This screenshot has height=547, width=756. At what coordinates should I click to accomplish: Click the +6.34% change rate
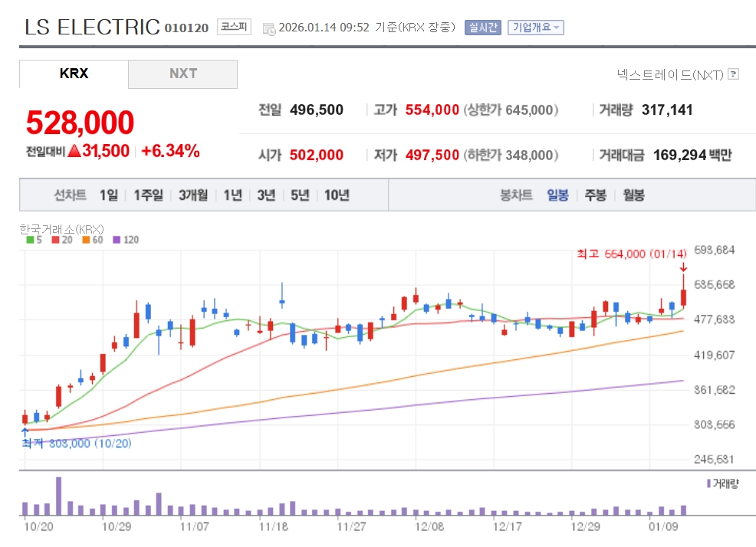(x=170, y=151)
